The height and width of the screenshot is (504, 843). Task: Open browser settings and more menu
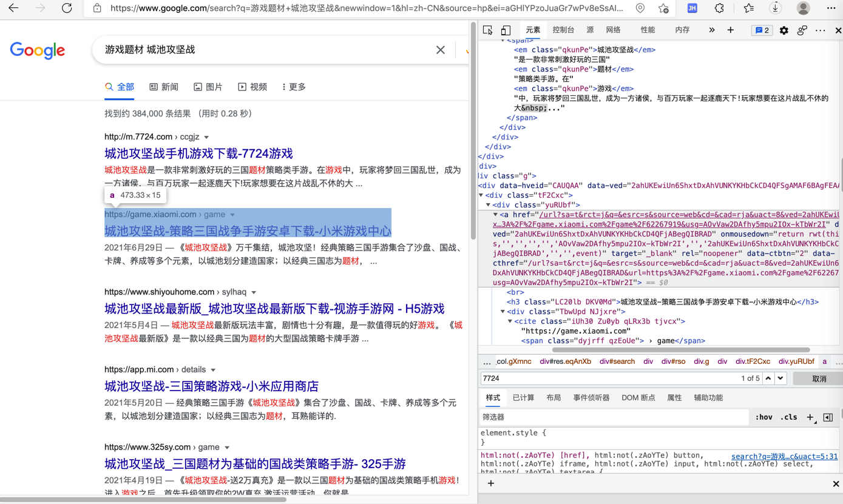point(831,8)
